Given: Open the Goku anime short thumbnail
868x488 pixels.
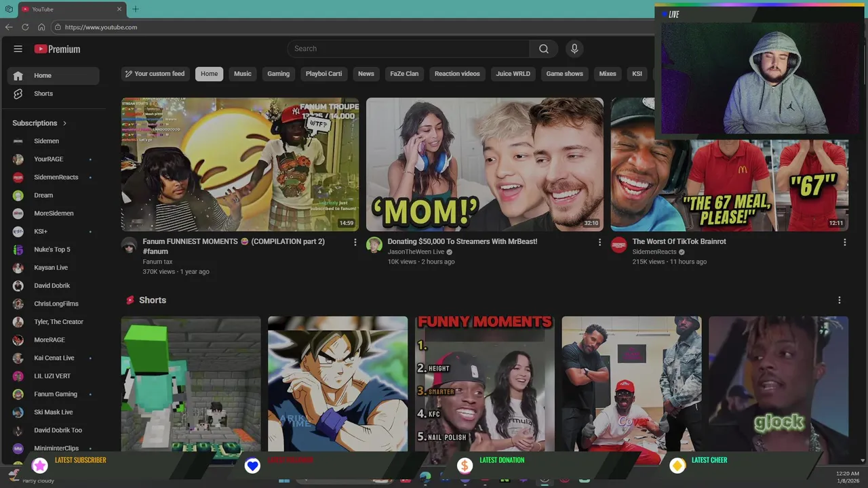Looking at the screenshot, I should (338, 384).
